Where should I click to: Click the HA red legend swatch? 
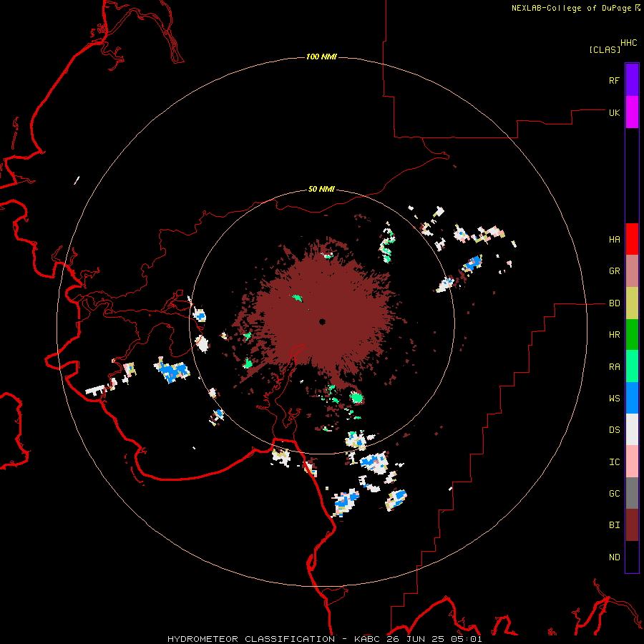point(632,239)
